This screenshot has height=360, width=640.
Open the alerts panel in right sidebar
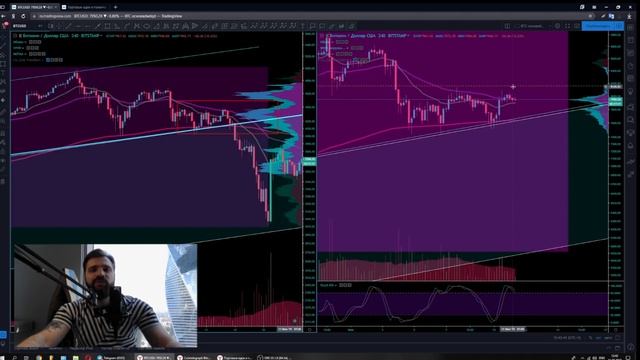(631, 40)
